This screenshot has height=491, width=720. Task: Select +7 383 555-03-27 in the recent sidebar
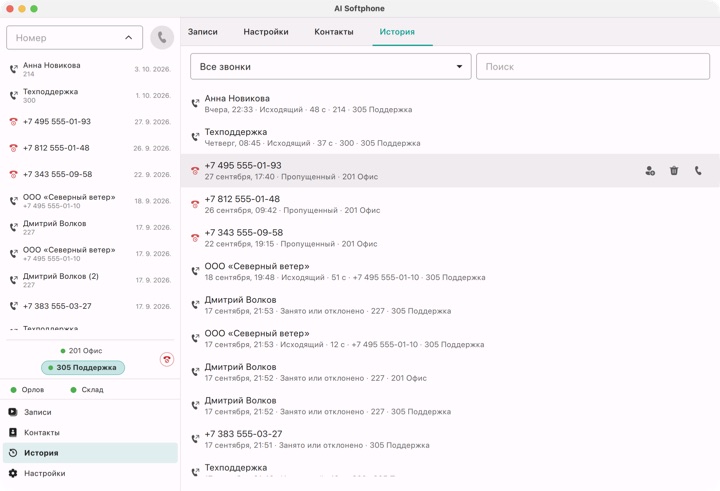coord(90,306)
